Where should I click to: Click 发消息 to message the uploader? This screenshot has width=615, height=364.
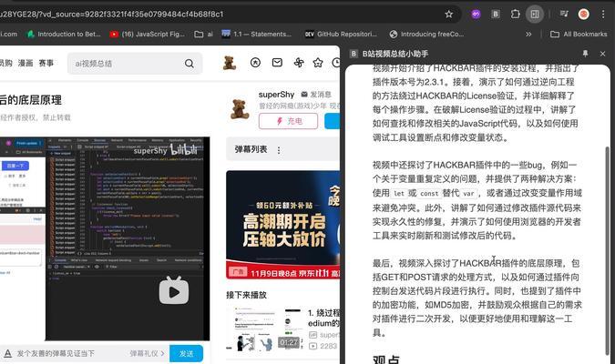click(x=316, y=95)
